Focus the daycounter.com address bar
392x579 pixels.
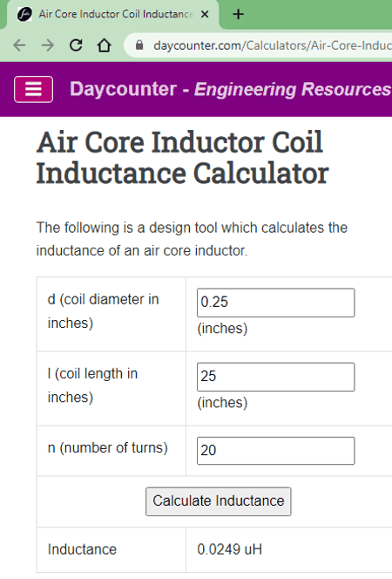coord(272,45)
